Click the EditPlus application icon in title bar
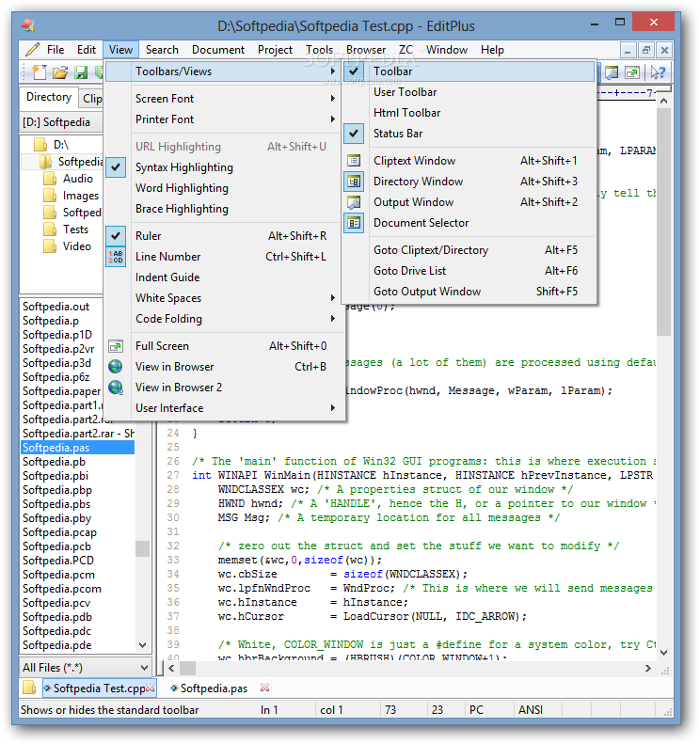Image resolution: width=700 pixels, height=744 pixels. click(x=29, y=24)
